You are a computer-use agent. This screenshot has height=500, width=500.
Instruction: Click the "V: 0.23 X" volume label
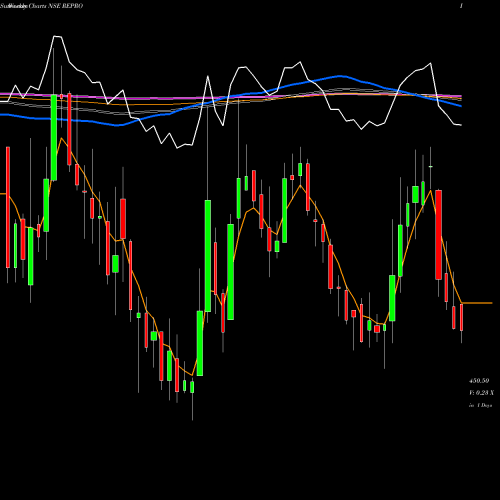[481, 393]
